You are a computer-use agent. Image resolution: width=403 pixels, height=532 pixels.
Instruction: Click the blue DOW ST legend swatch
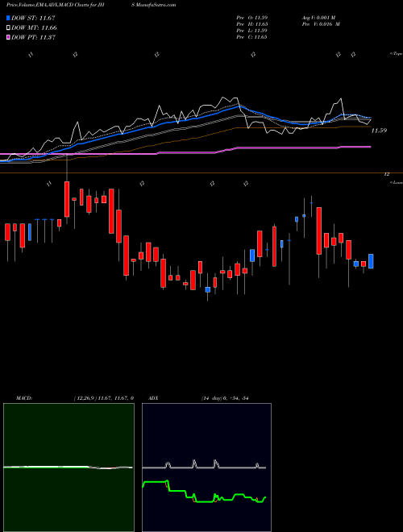[8, 18]
